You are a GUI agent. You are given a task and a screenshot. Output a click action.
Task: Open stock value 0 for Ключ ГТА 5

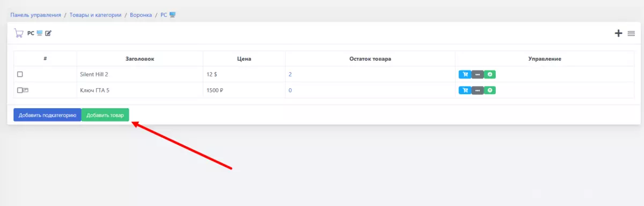point(290,90)
